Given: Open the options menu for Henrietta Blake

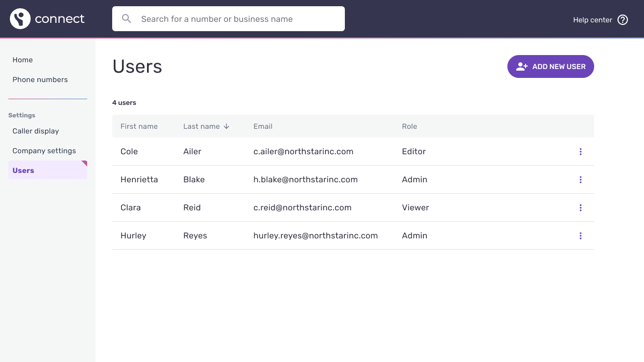Looking at the screenshot, I should (580, 180).
